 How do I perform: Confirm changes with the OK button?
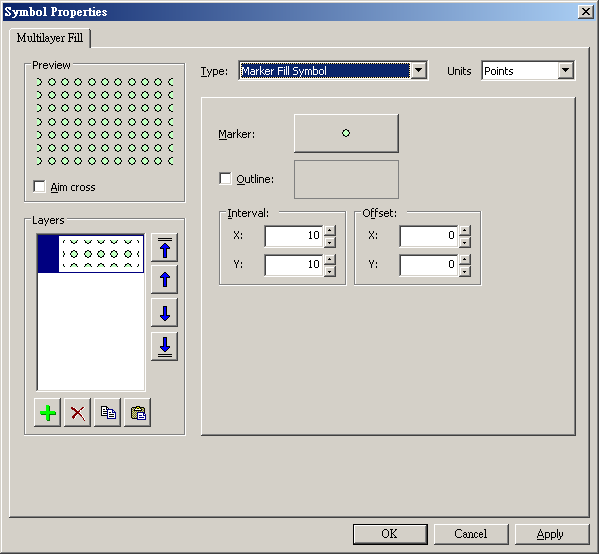tap(390, 534)
